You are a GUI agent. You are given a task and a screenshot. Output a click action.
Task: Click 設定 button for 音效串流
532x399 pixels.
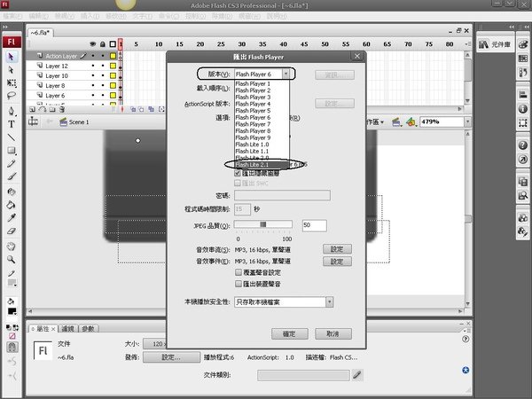pyautogui.click(x=337, y=249)
